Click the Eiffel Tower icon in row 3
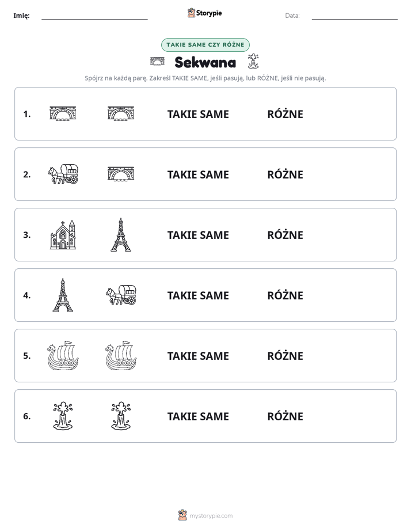 (x=121, y=235)
